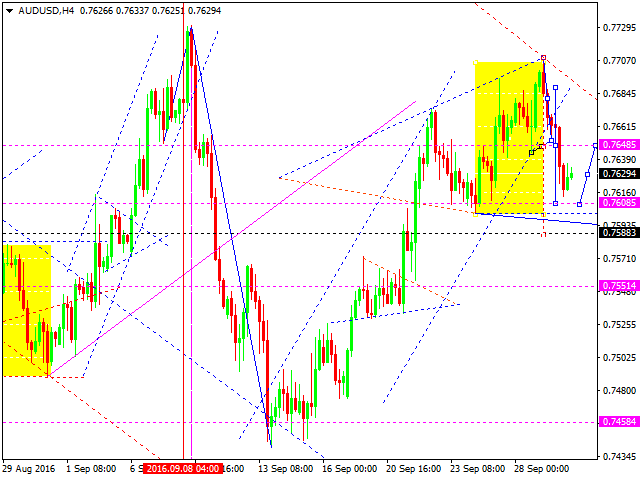Click price scale value 0.77295
This screenshot has height=480, width=640.
619,28
